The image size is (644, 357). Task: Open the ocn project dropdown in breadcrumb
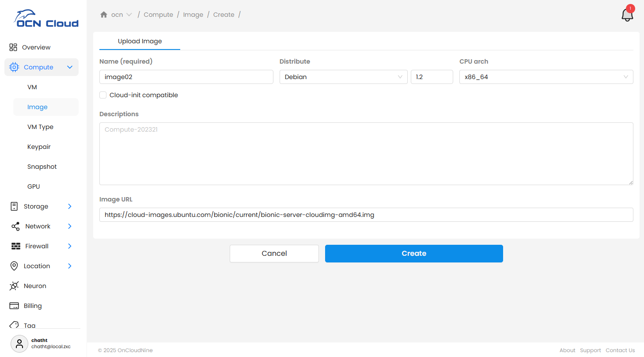(121, 15)
